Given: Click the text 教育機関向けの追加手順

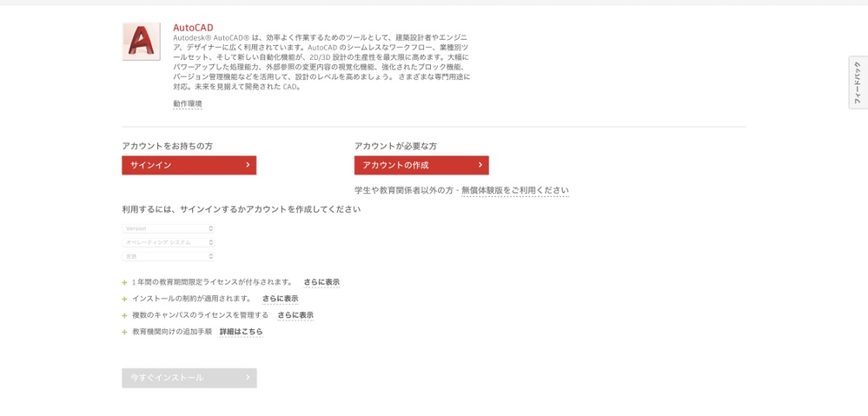Looking at the screenshot, I should [x=172, y=332].
